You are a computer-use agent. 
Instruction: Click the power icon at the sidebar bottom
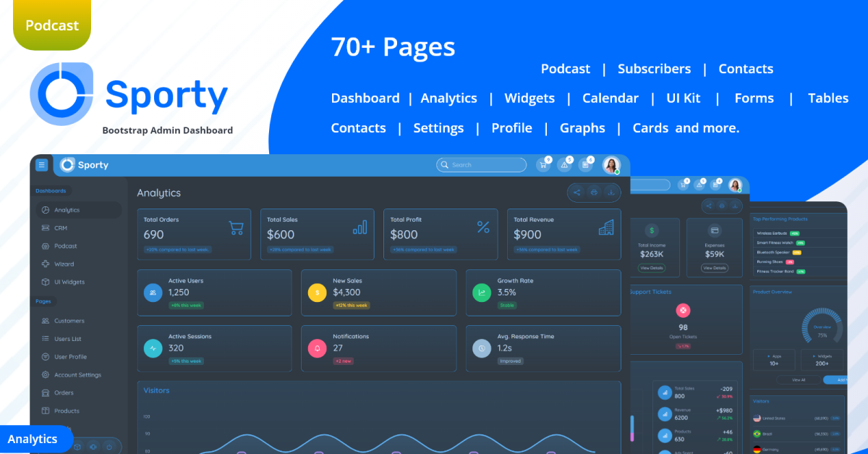109,447
